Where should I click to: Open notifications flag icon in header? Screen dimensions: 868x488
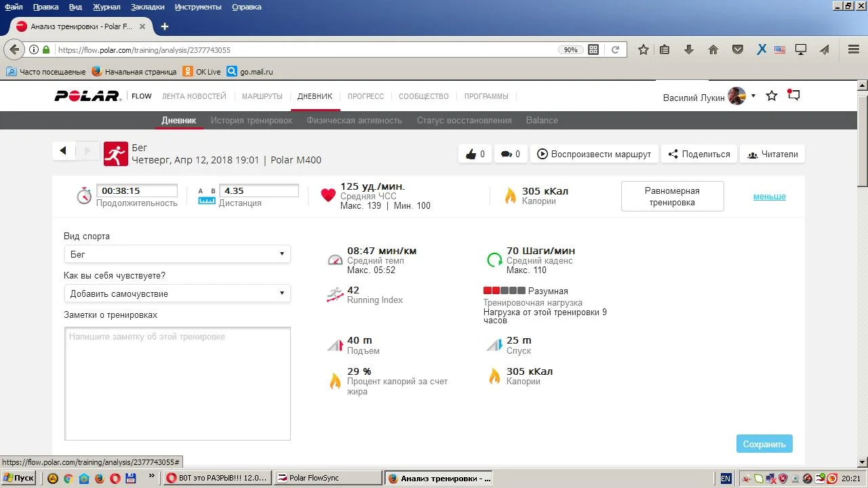click(793, 96)
